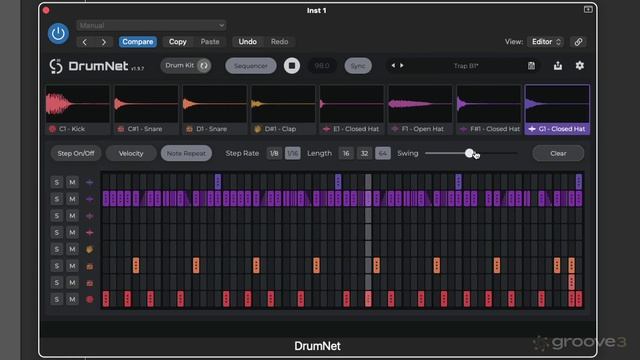Select the C#1 - Snare pad
The width and height of the screenshot is (640, 360).
[146, 109]
